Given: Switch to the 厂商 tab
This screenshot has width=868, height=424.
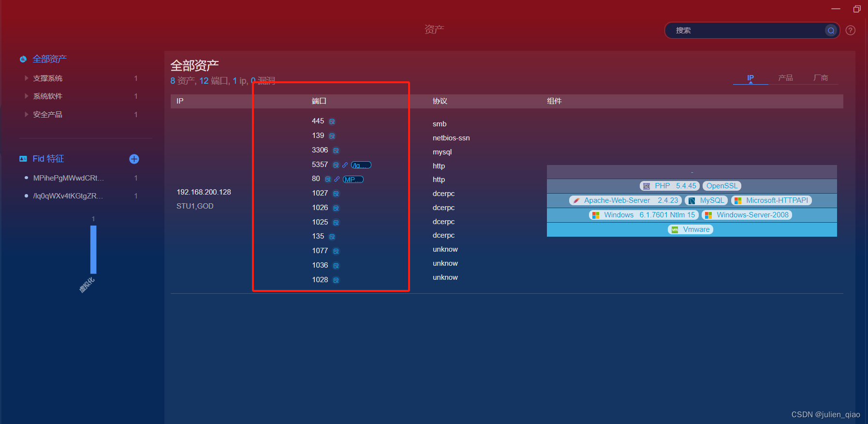Looking at the screenshot, I should click(821, 78).
